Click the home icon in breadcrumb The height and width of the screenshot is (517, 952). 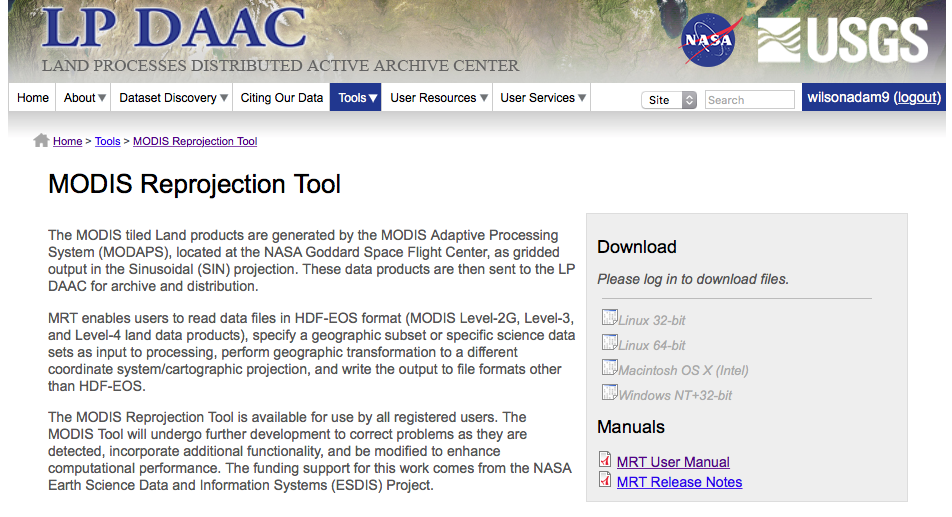tap(41, 141)
